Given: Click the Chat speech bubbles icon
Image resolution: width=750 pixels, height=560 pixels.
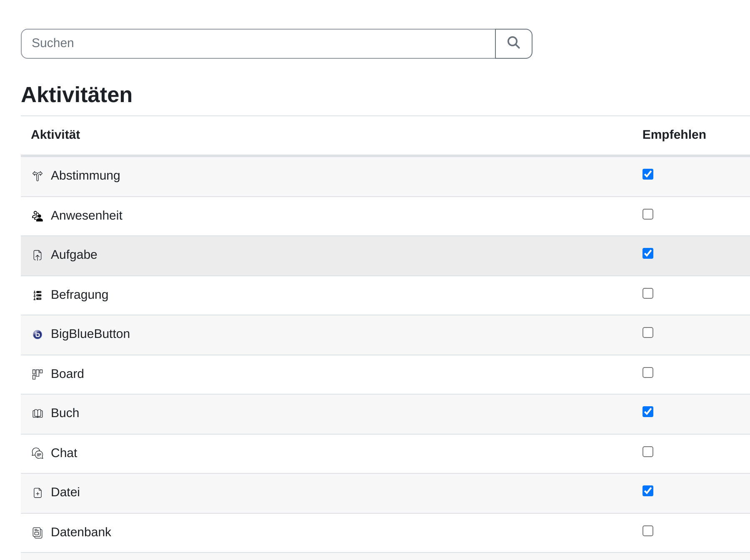Looking at the screenshot, I should click(37, 453).
